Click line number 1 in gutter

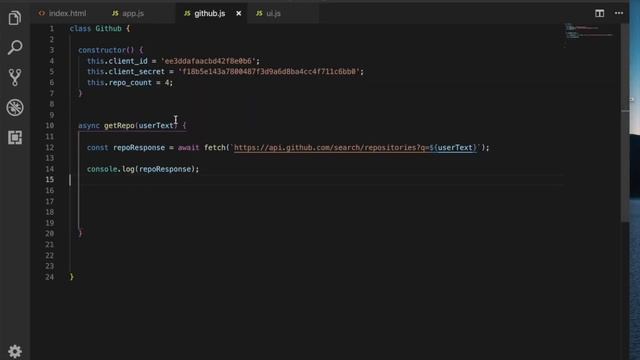[51, 29]
